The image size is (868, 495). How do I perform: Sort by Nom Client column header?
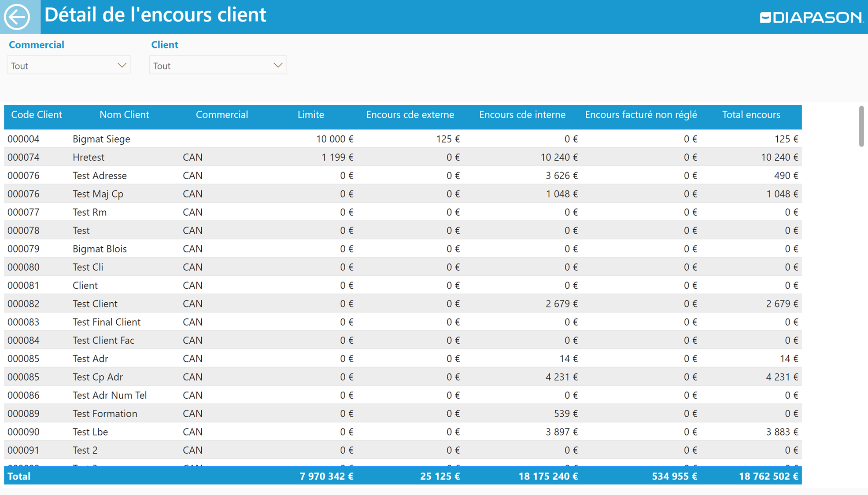click(x=124, y=115)
